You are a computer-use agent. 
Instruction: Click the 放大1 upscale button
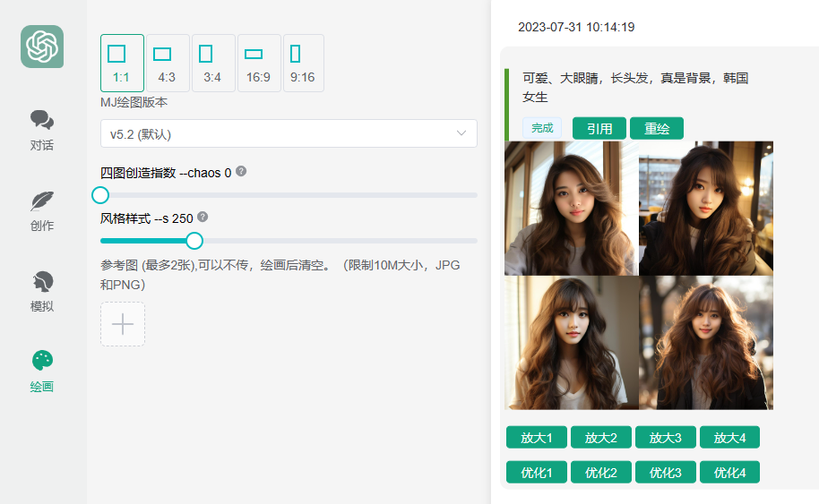[x=537, y=437]
